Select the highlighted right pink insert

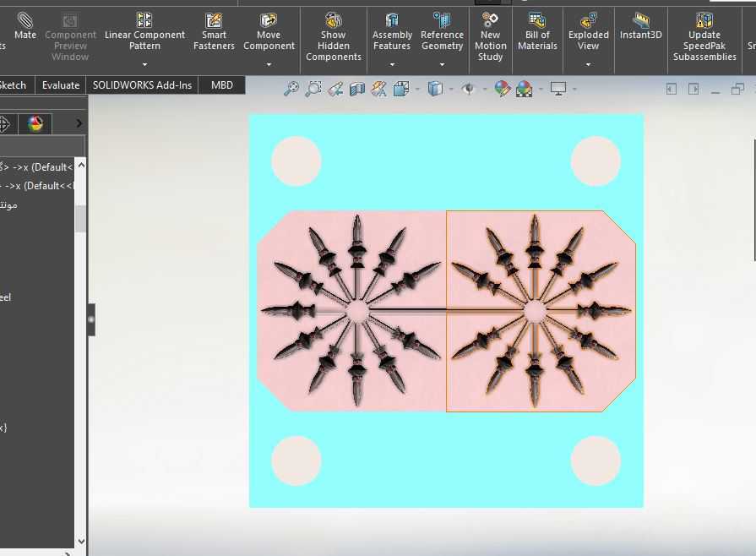[x=541, y=311]
